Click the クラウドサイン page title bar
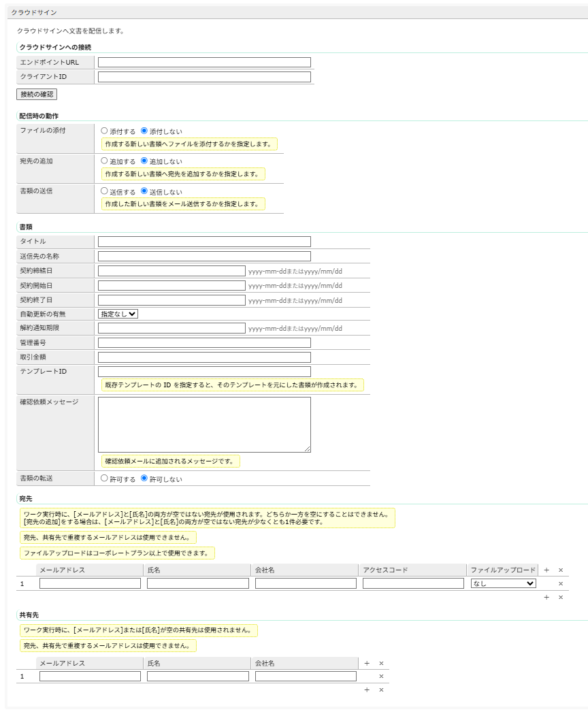The height and width of the screenshot is (714, 588). click(297, 12)
